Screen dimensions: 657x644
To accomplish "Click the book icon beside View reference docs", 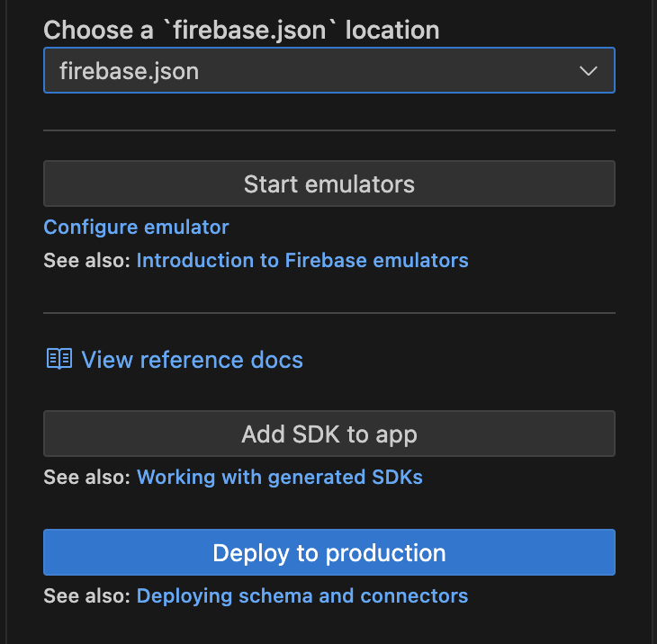I will coord(59,359).
